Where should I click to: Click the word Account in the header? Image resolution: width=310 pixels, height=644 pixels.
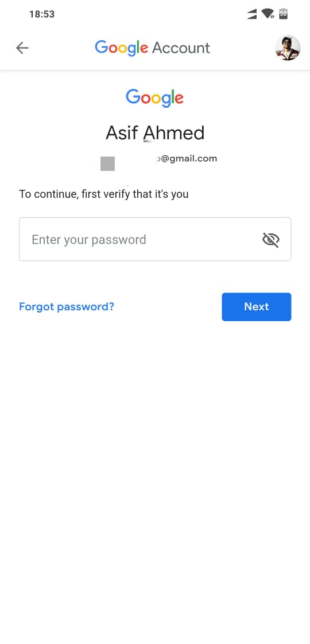tap(181, 48)
